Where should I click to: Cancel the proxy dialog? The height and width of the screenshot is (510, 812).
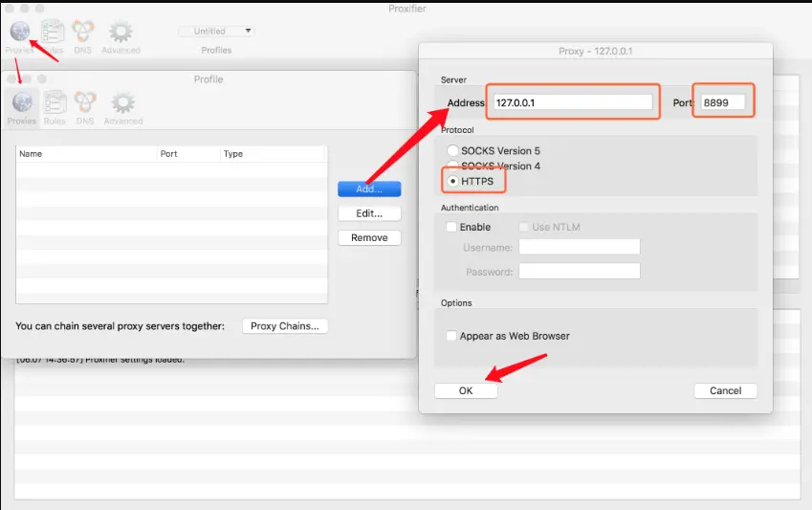[726, 390]
